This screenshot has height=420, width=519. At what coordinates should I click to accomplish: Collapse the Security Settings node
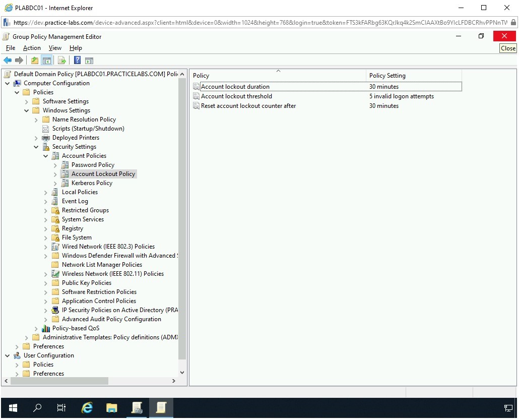point(36,147)
